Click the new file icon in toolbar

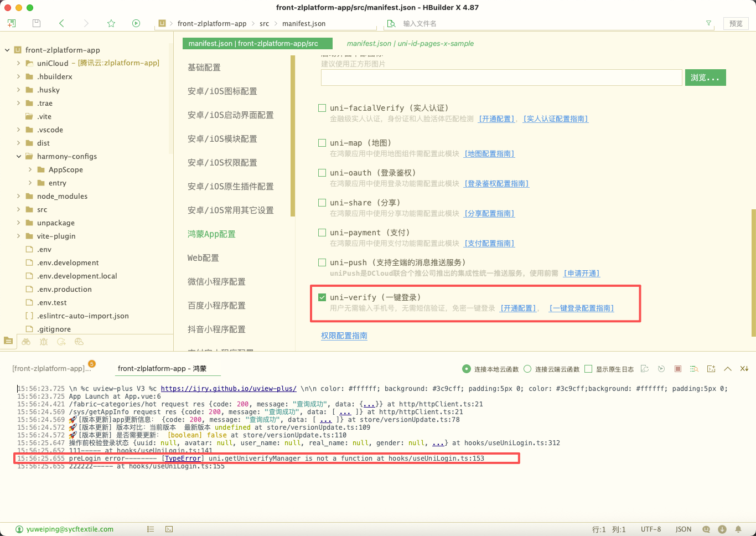(x=12, y=23)
